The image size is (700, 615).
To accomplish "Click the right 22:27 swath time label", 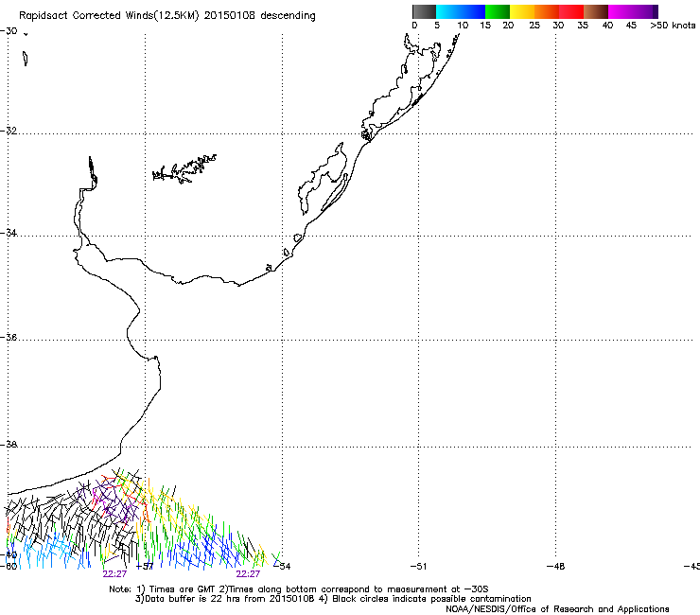I will point(248,574).
